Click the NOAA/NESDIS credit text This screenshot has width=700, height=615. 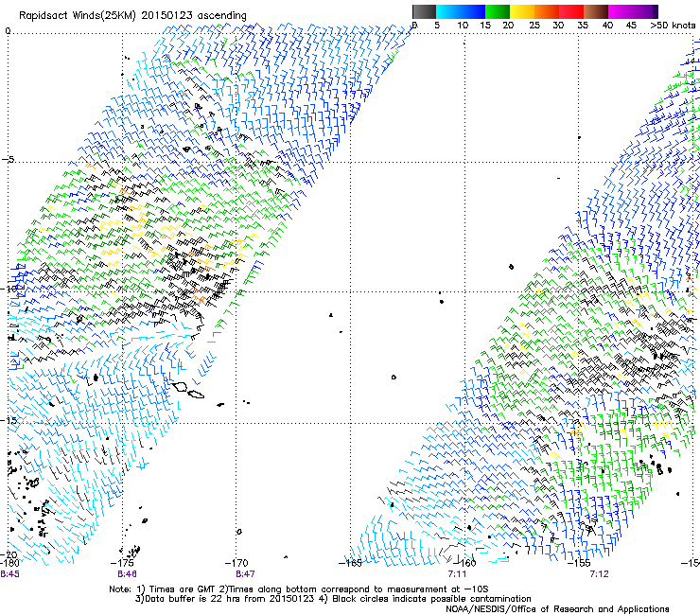coord(557,609)
